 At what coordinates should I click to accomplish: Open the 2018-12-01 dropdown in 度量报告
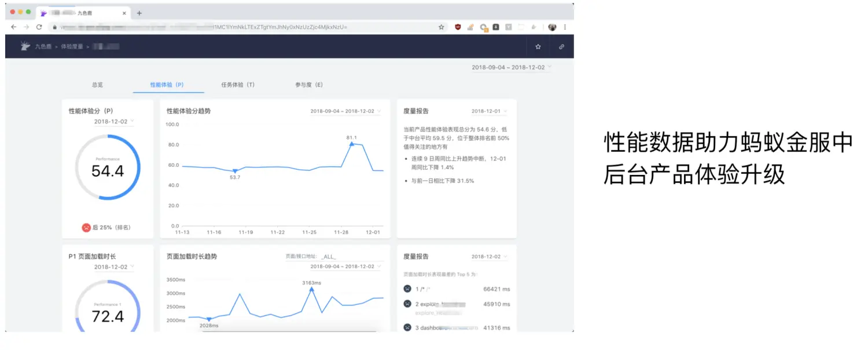point(489,111)
